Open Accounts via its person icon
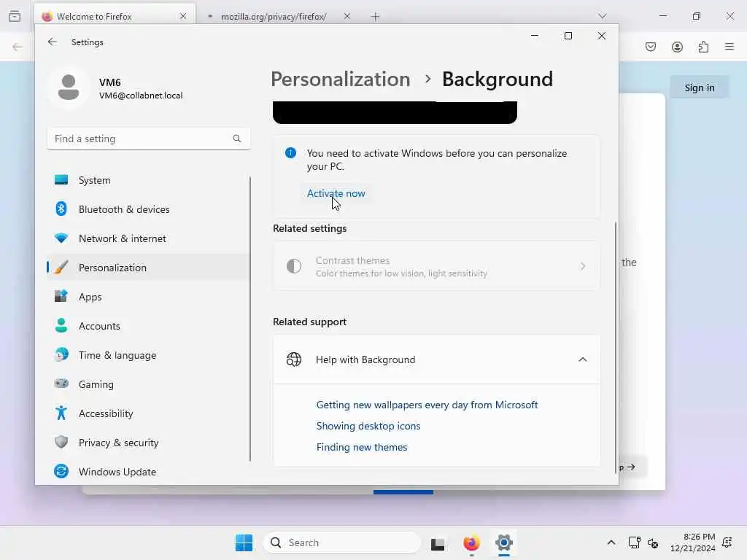 61,326
